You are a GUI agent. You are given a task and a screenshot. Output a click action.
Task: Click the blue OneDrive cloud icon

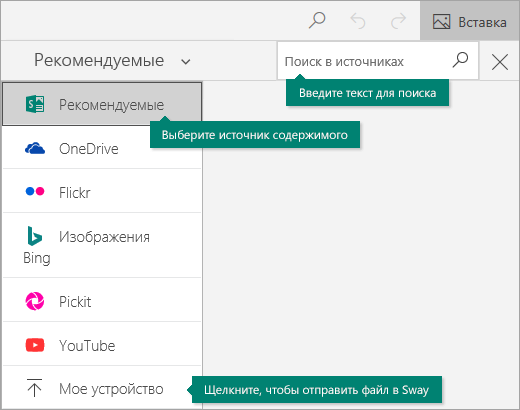(35, 148)
